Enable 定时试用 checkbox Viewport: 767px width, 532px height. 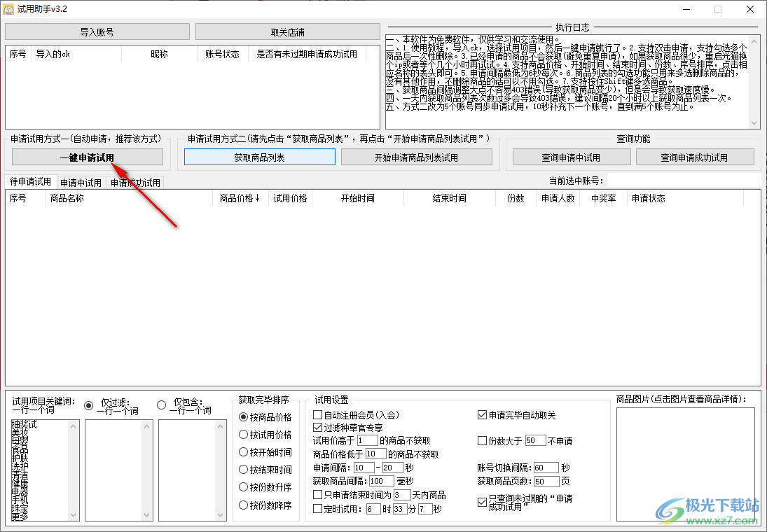click(x=317, y=508)
